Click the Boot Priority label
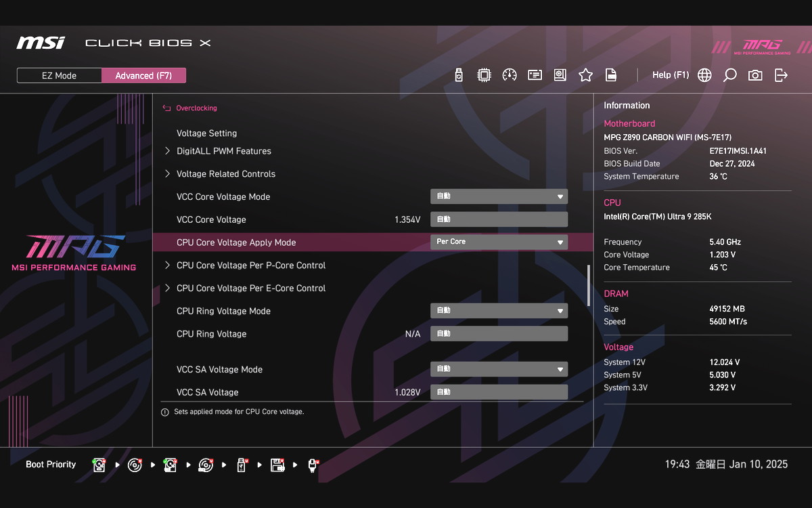Image resolution: width=812 pixels, height=508 pixels. click(51, 465)
